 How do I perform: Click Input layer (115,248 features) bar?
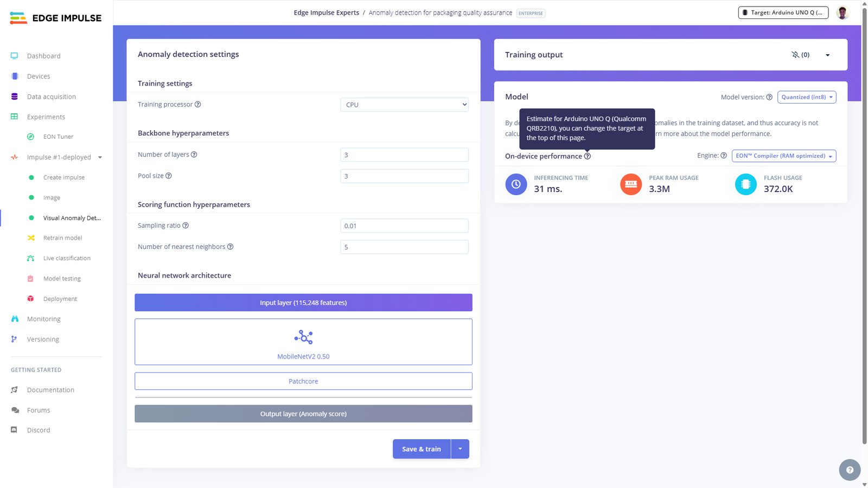(x=303, y=303)
